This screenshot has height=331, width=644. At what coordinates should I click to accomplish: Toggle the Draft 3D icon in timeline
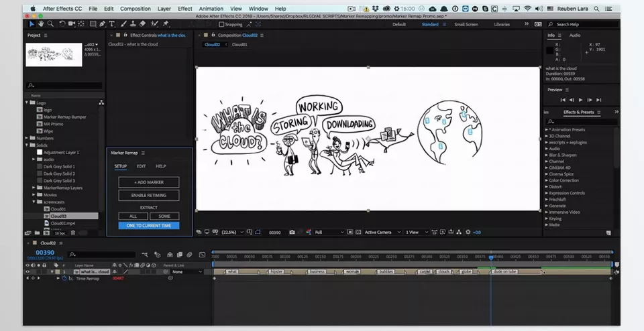pyautogui.click(x=157, y=255)
